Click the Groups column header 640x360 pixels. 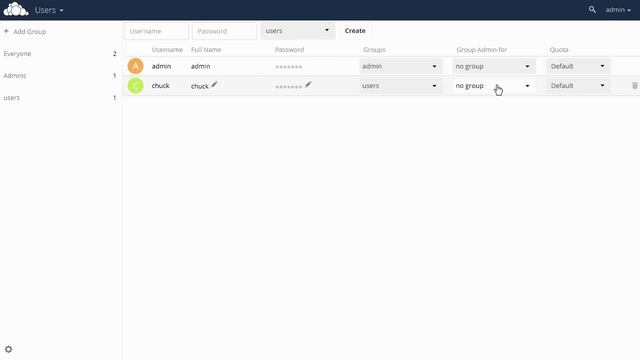374,49
